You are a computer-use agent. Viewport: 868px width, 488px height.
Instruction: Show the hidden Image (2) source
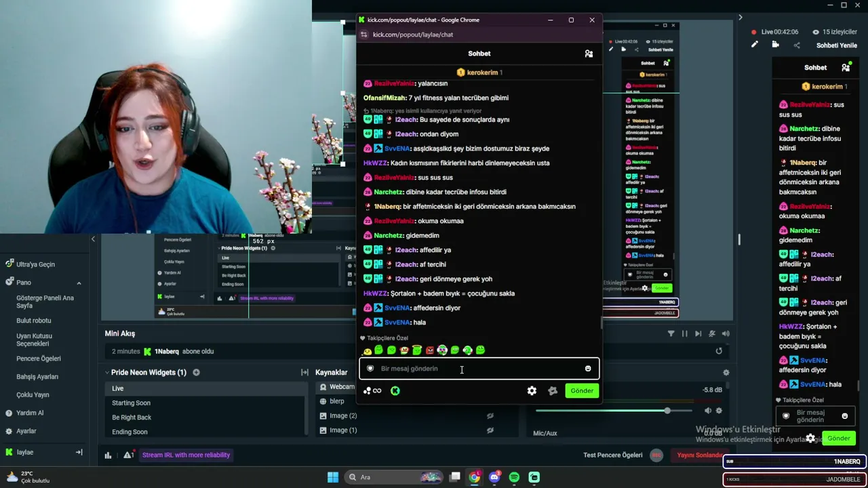click(490, 415)
